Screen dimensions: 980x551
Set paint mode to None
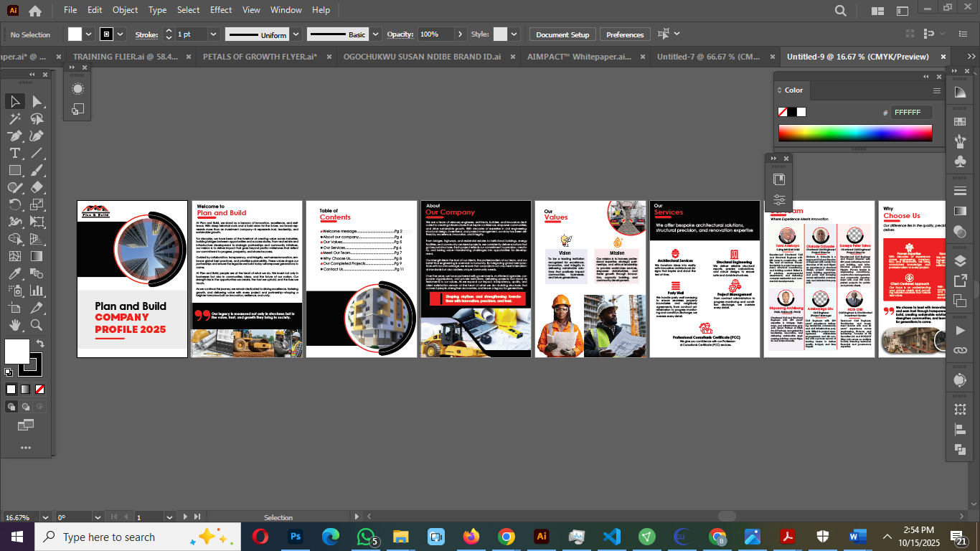[x=40, y=389]
